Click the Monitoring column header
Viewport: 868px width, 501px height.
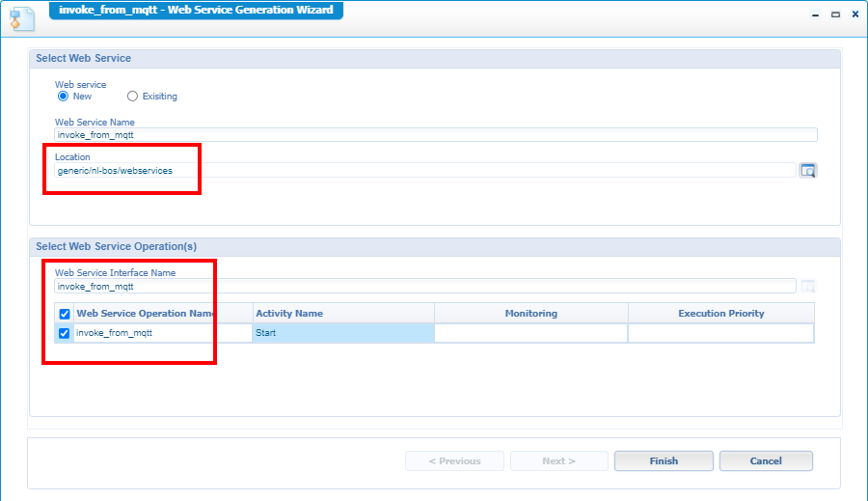[531, 314]
